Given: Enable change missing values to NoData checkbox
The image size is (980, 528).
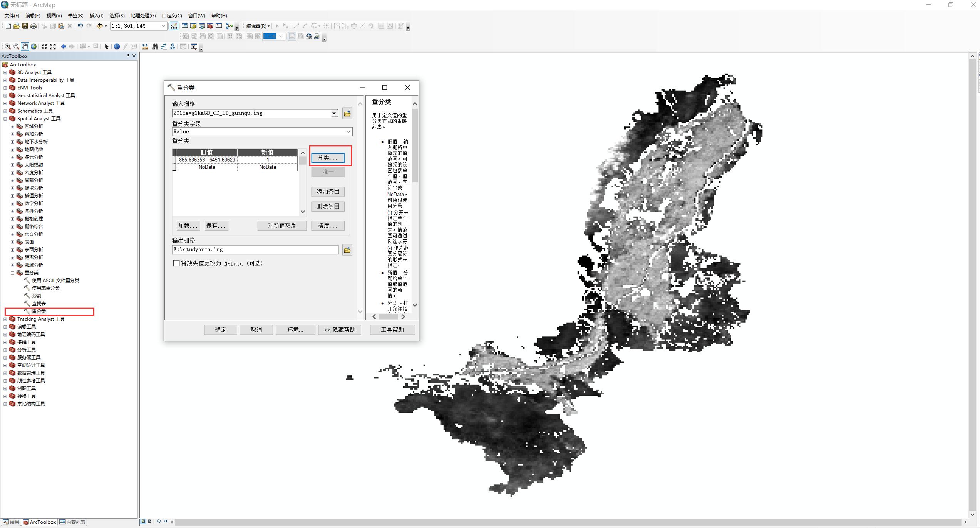Looking at the screenshot, I should (x=176, y=263).
